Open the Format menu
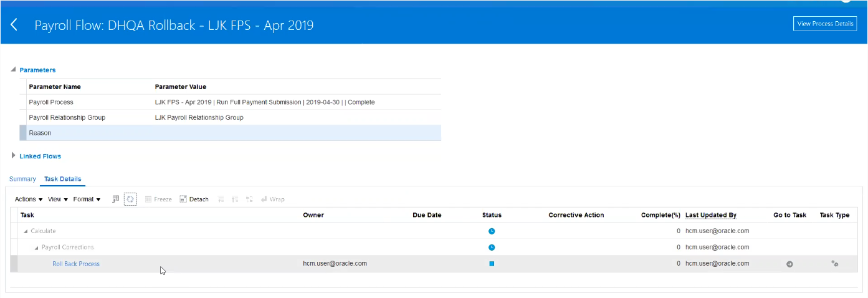 (87, 199)
